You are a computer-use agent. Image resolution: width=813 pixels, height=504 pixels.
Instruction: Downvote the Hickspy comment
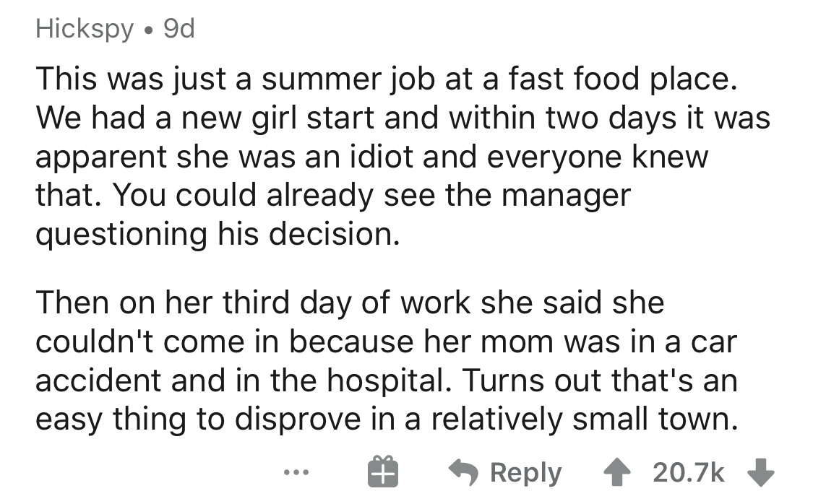[x=762, y=472]
